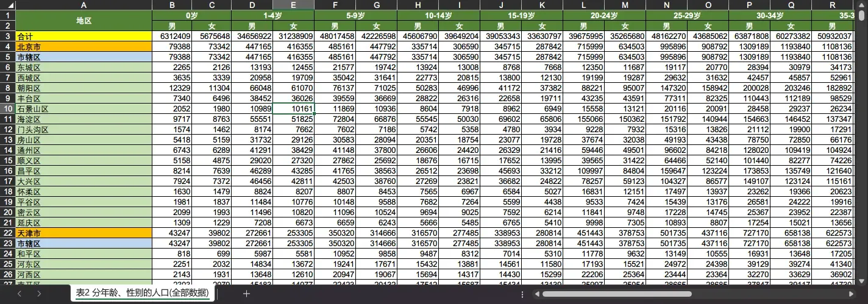
Task: Click the 0岁 age group header
Action: click(191, 15)
